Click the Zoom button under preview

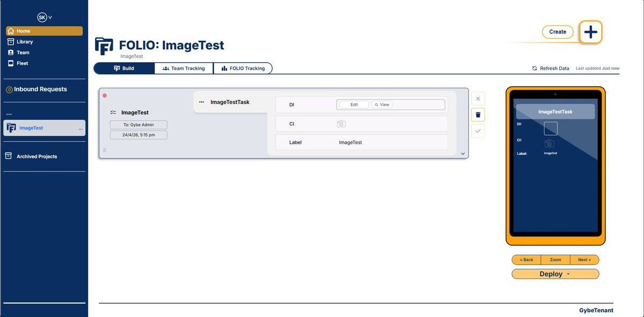point(555,260)
